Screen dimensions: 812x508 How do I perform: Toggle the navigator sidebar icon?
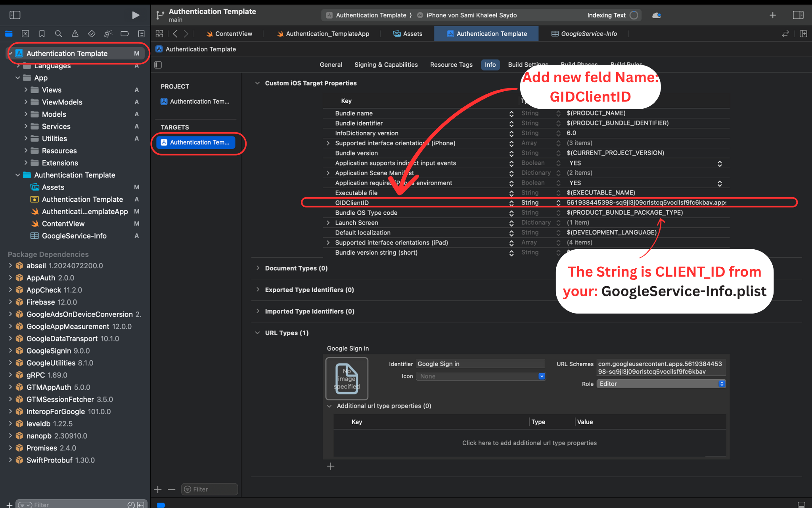[x=15, y=15]
